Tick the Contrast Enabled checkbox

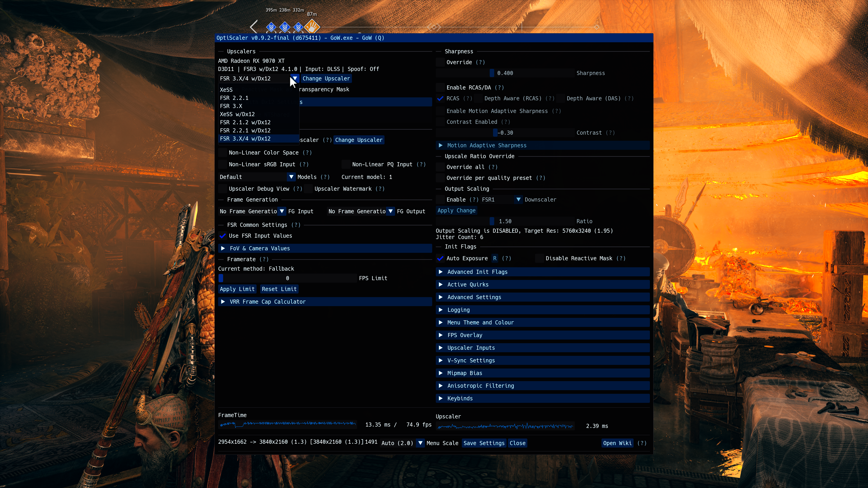(440, 122)
